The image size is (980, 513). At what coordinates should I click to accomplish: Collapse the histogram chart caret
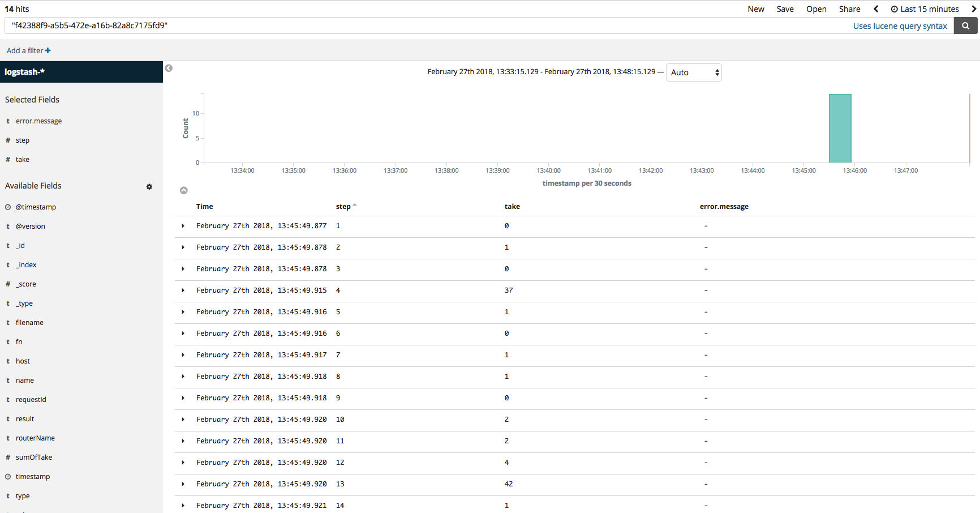tap(184, 190)
